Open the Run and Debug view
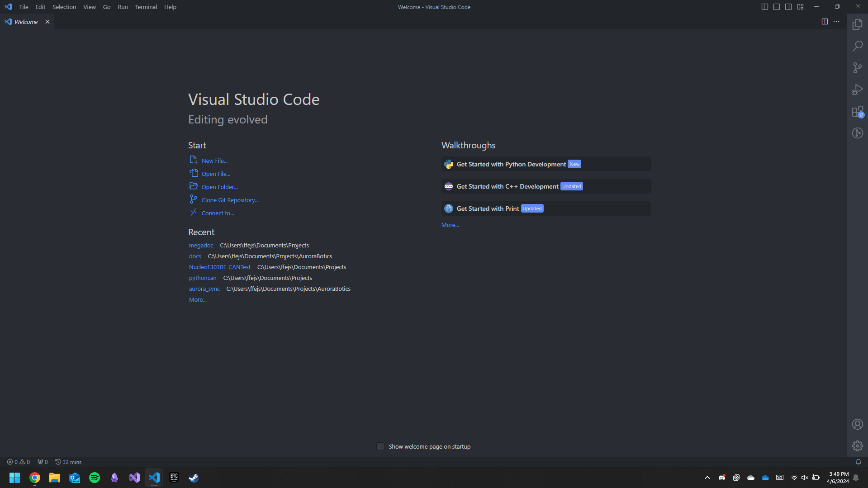 pyautogui.click(x=857, y=89)
